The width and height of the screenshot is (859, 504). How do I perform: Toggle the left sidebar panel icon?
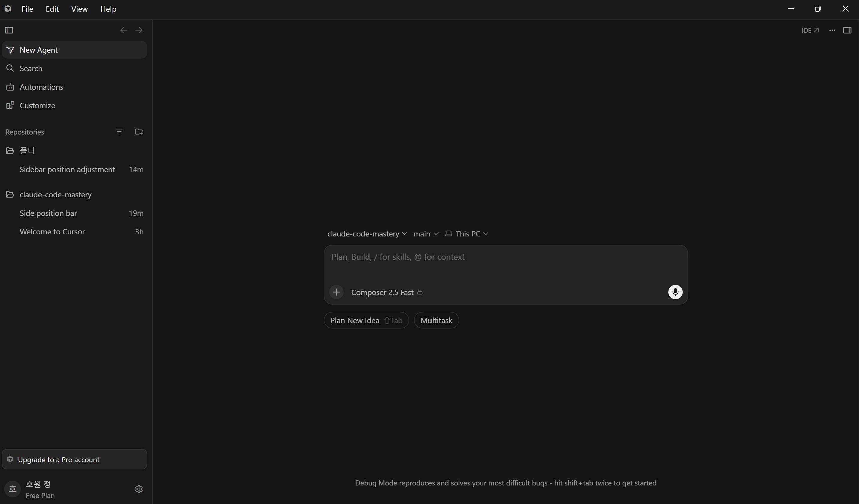coord(9,30)
